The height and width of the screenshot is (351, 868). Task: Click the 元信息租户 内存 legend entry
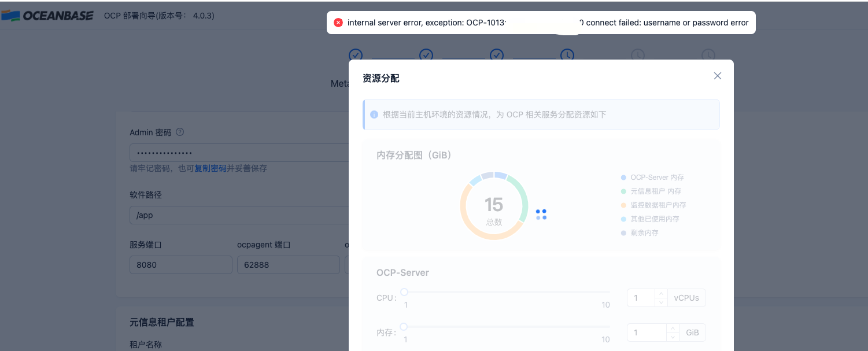coord(651,191)
